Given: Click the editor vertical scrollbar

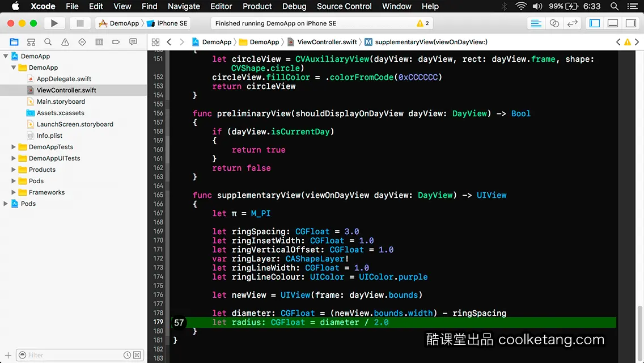Looking at the screenshot, I should [639, 334].
